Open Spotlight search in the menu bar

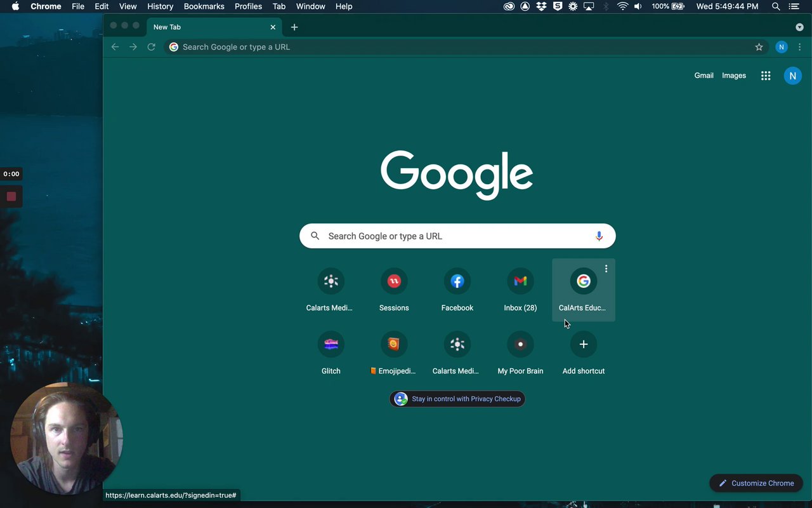[x=776, y=6]
